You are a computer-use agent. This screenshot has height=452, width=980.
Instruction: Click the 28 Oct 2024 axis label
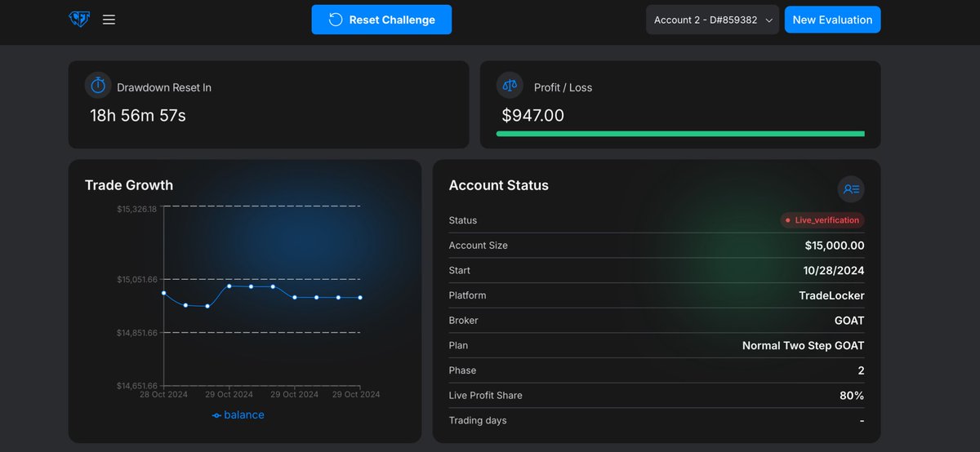(163, 395)
